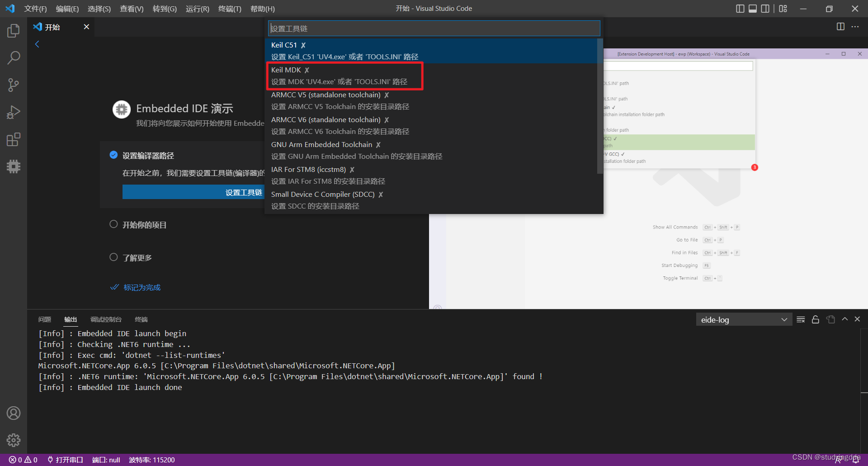Click the 设置工具链 blue button
The height and width of the screenshot is (466, 868).
193,192
